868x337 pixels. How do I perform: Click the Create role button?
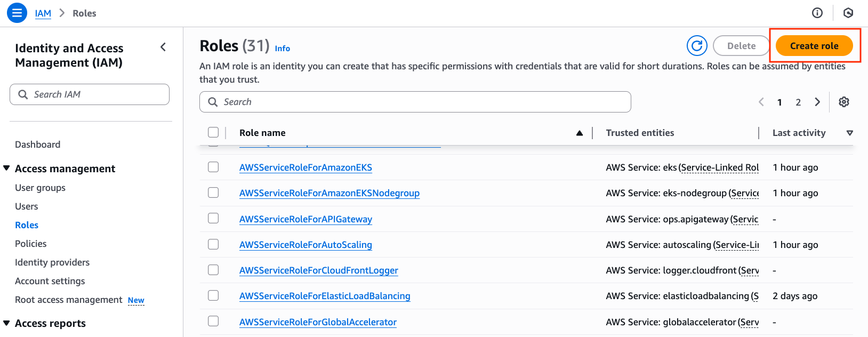pos(814,46)
